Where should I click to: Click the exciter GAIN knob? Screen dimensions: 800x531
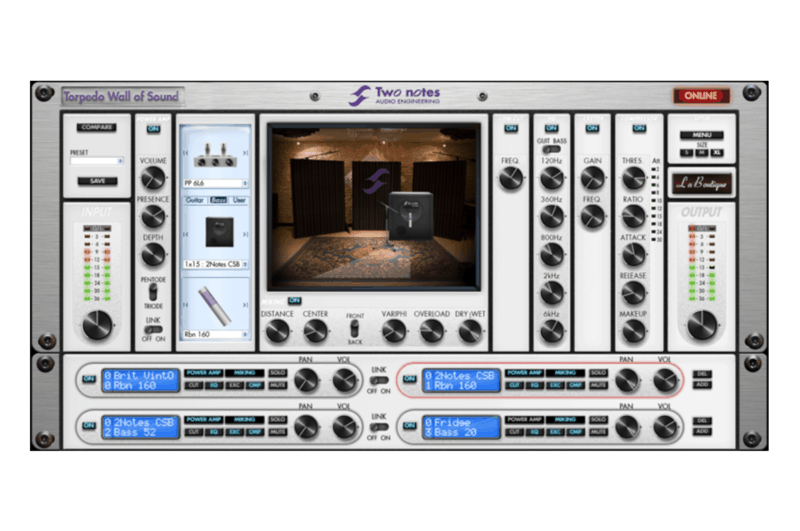click(x=592, y=179)
